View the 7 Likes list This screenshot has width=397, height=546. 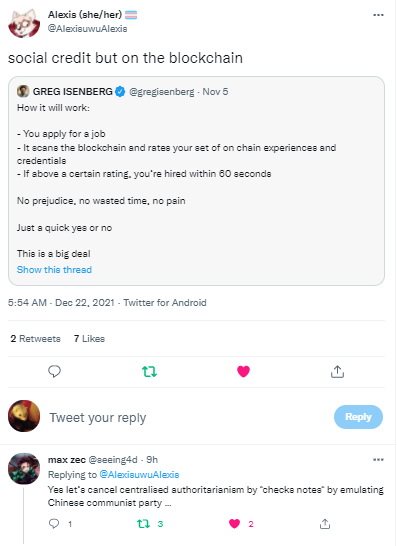click(x=89, y=338)
